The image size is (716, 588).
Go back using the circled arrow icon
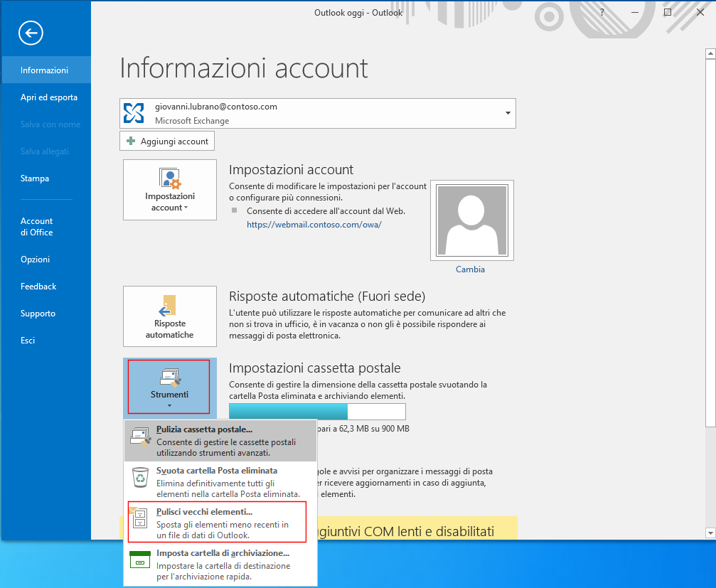[x=31, y=33]
